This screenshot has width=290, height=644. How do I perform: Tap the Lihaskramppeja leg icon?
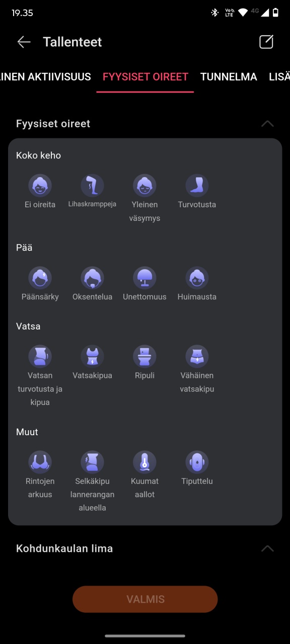[x=92, y=186]
